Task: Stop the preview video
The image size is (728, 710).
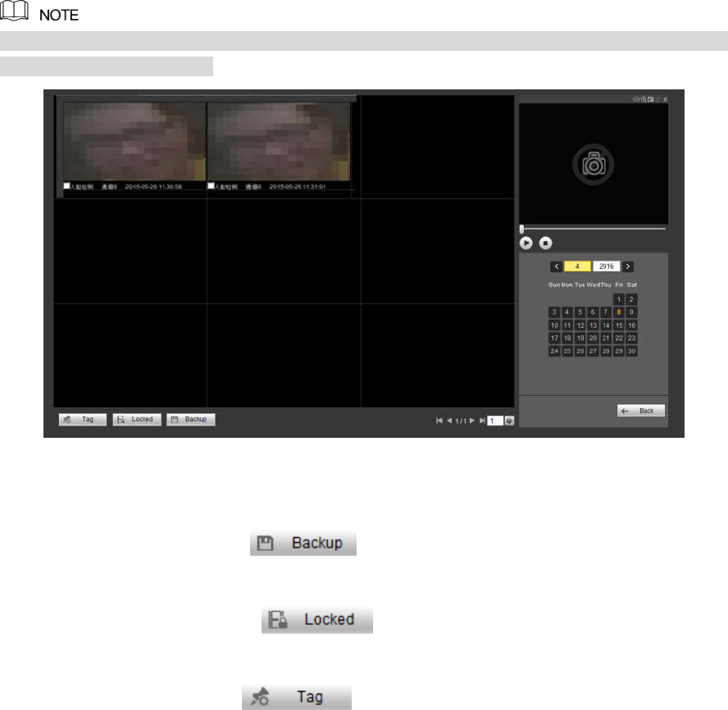Action: pyautogui.click(x=545, y=243)
